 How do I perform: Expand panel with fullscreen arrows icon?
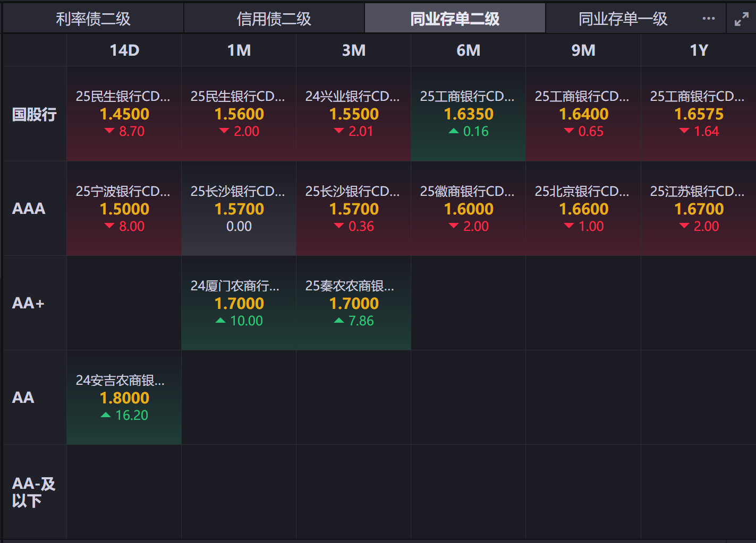point(742,19)
